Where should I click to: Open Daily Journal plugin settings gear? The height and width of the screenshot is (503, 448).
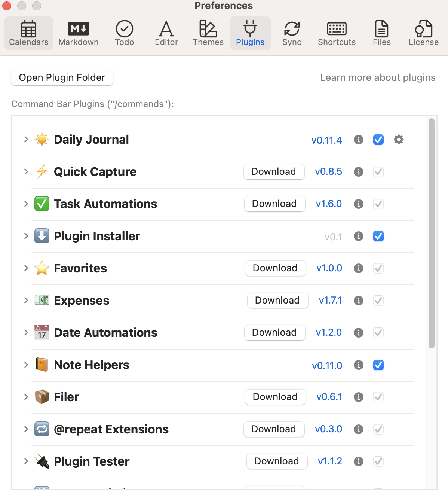pyautogui.click(x=399, y=140)
